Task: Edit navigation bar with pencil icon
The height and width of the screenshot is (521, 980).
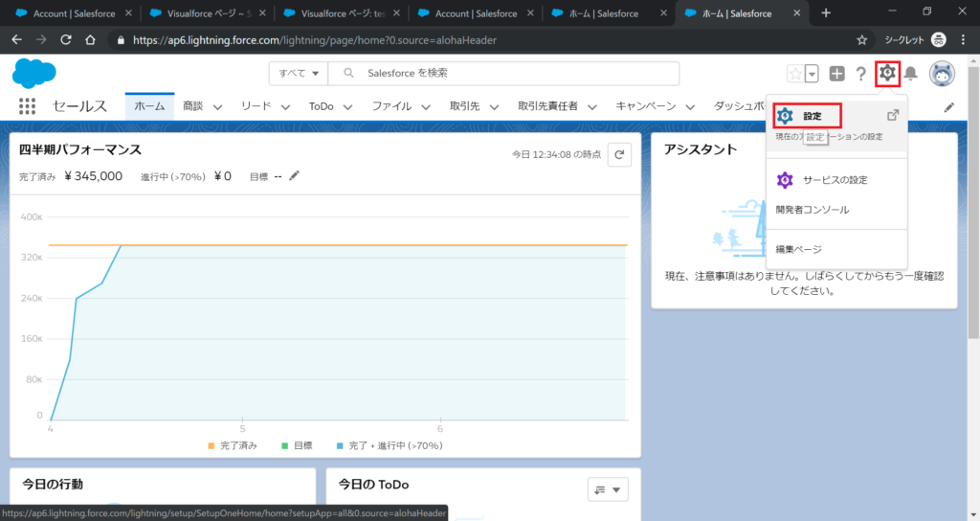Action: [949, 107]
